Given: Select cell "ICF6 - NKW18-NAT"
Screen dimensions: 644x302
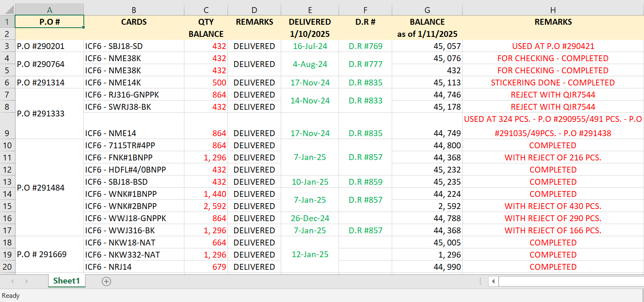Looking at the screenshot, I should tap(134, 243).
